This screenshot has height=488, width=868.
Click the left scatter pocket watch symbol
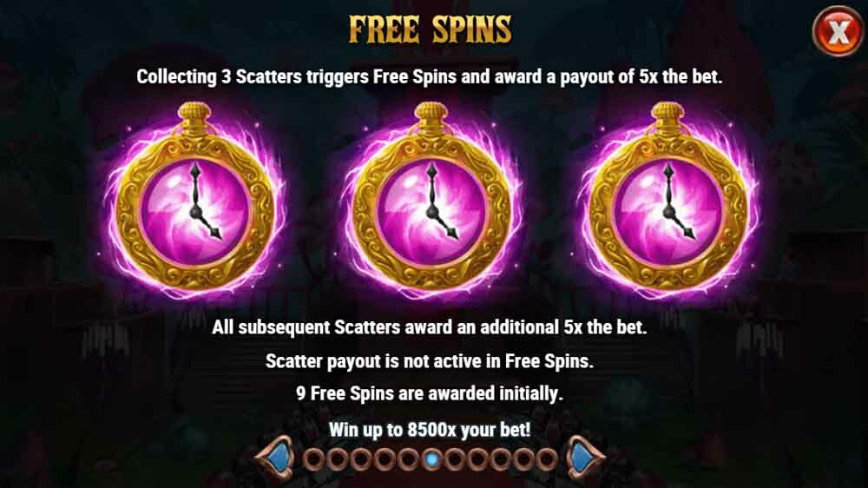click(x=194, y=201)
